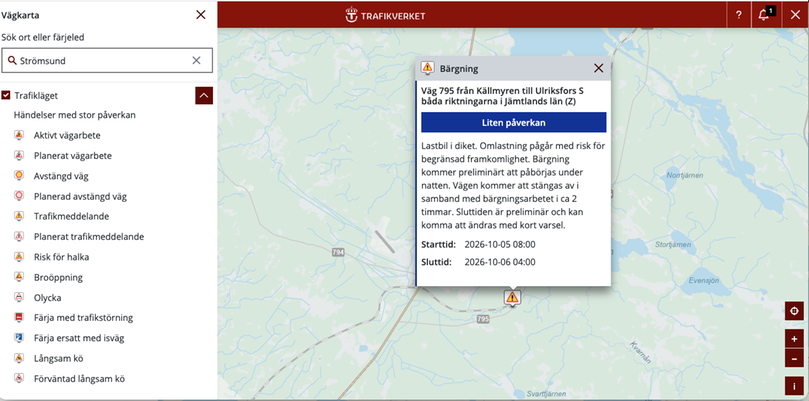Click the Strömsund search field
809x401 pixels.
[x=107, y=60]
